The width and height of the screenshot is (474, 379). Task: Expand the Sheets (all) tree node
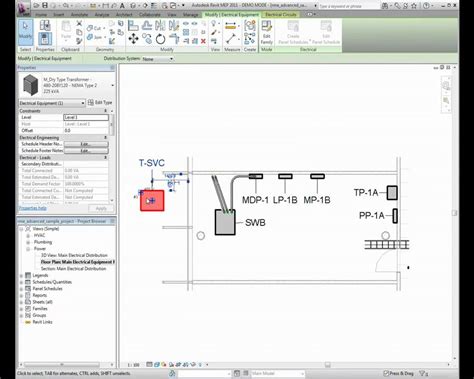pos(21,302)
